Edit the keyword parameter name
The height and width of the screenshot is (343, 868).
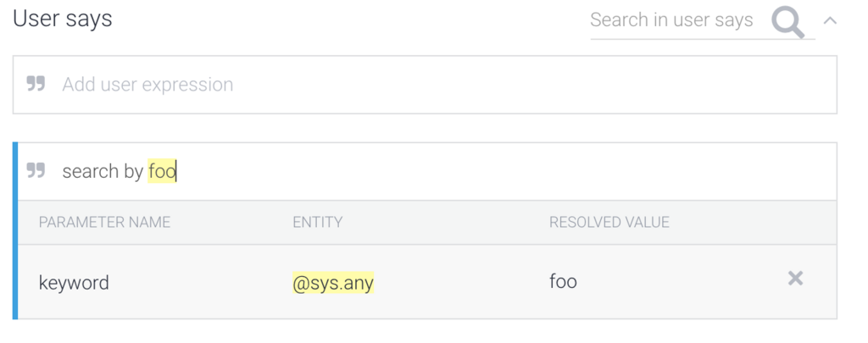[74, 283]
